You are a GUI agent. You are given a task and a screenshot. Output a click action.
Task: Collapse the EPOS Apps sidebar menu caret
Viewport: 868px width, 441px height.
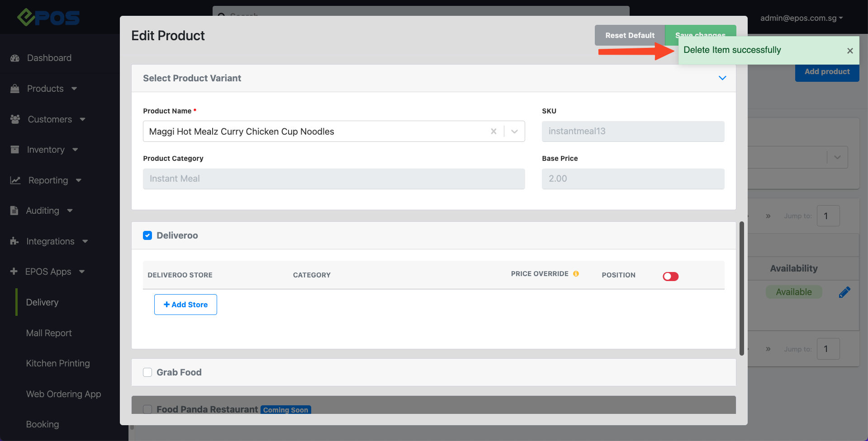(82, 272)
